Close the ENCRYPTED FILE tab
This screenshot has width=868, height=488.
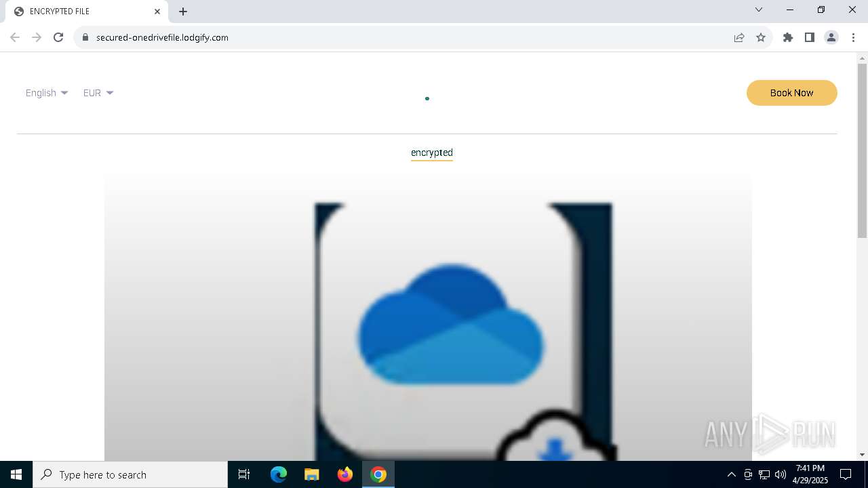(x=157, y=12)
